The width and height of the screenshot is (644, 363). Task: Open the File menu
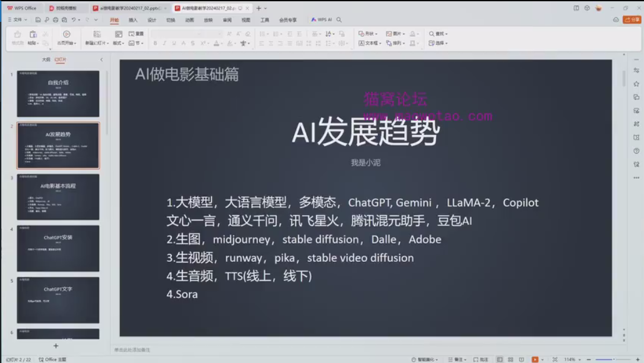click(17, 20)
